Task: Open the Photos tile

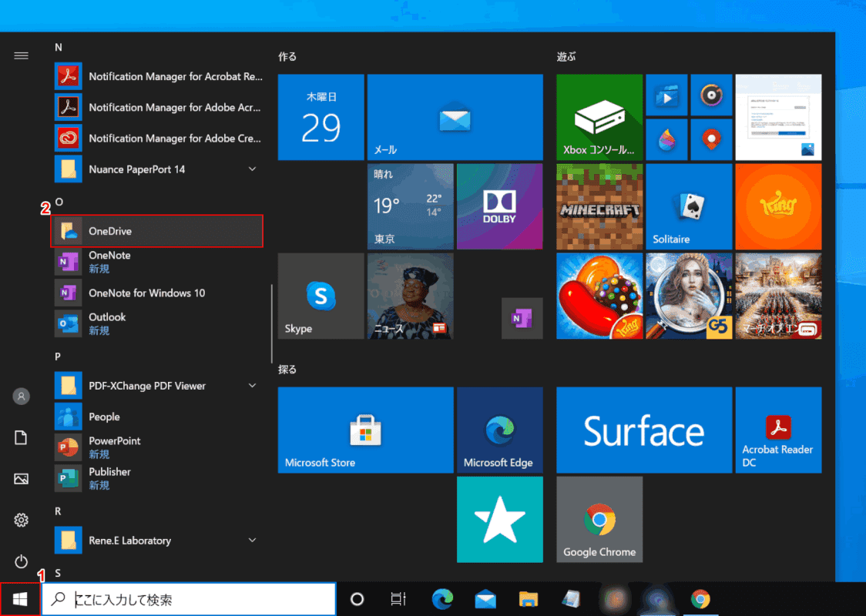Action: tap(779, 117)
